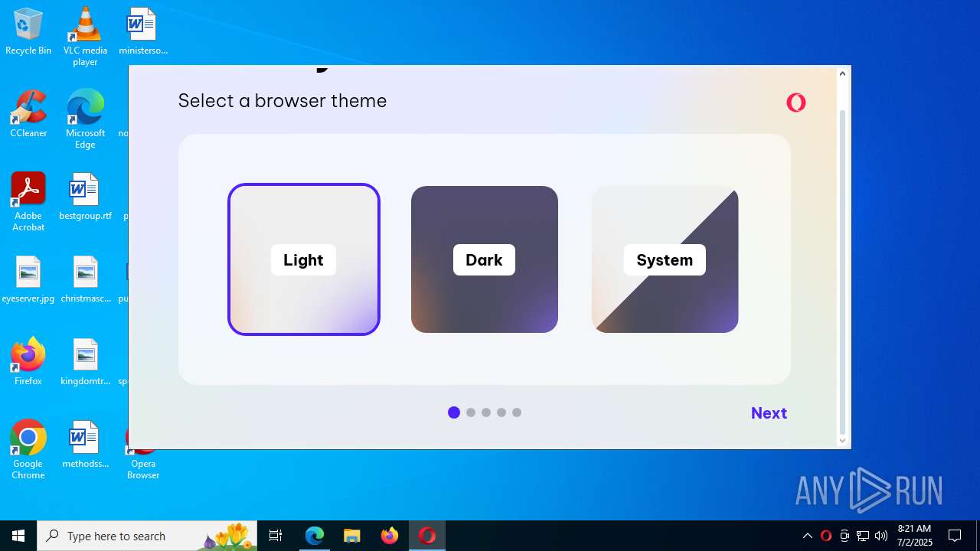980x551 pixels.
Task: Click Opera taskbar button
Action: tap(427, 536)
